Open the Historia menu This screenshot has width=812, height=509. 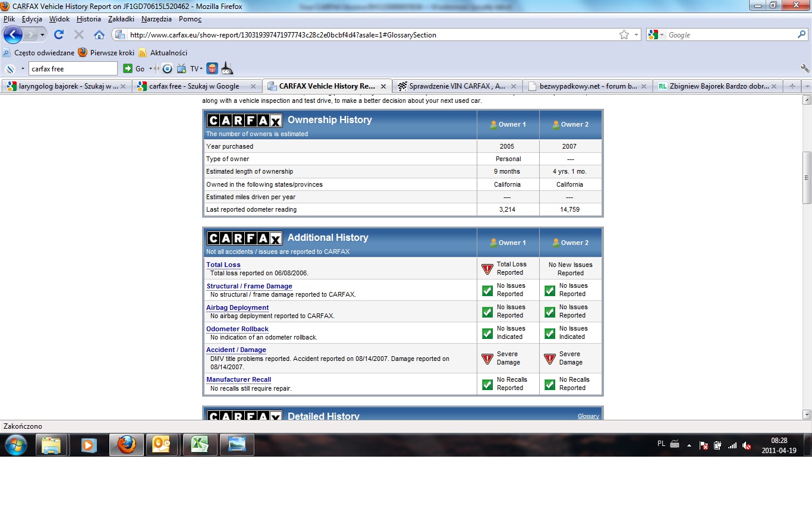click(89, 19)
